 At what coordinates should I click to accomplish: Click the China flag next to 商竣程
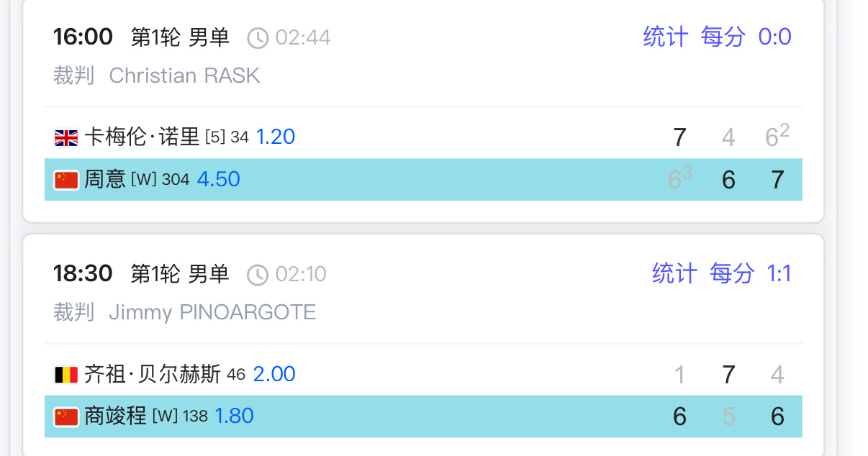coord(66,417)
